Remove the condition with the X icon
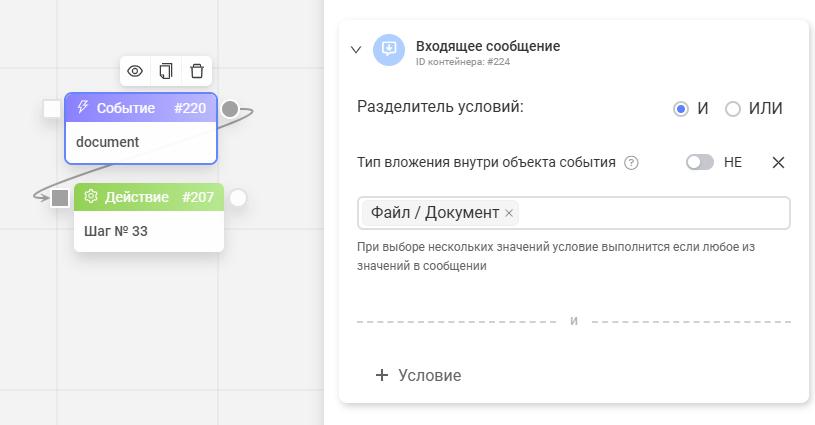This screenshot has width=815, height=425. [x=778, y=162]
